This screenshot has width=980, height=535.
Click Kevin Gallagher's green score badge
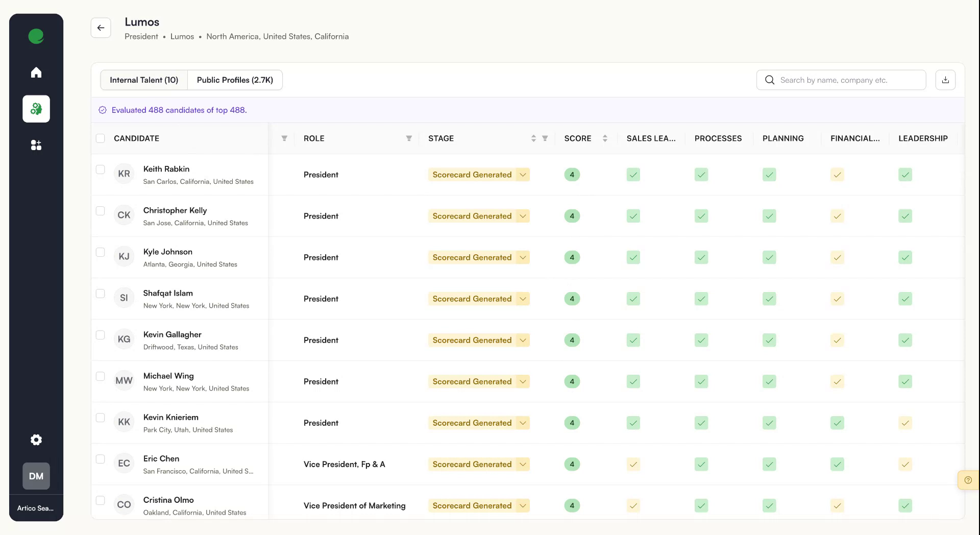(x=572, y=340)
